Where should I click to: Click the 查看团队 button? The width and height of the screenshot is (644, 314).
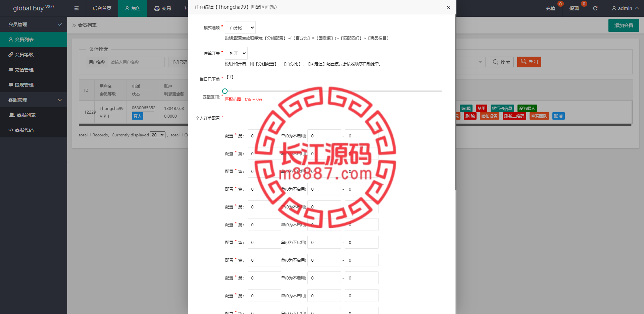[539, 116]
